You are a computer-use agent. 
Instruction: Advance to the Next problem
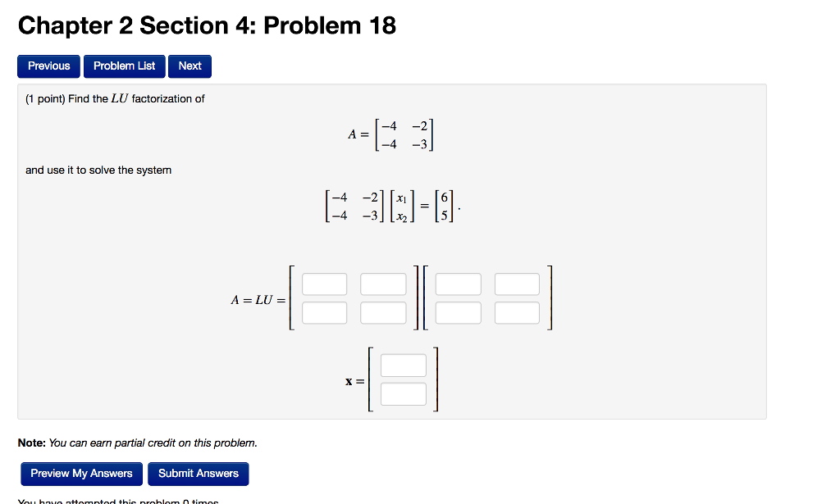tap(189, 66)
